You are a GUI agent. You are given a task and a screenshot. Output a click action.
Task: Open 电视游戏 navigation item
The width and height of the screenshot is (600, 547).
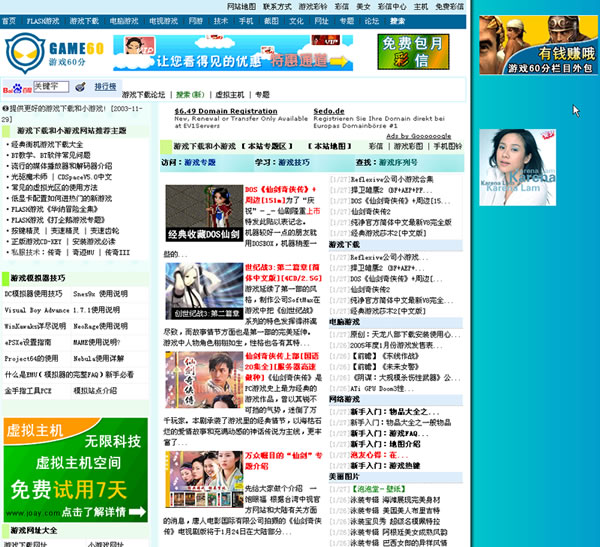163,21
